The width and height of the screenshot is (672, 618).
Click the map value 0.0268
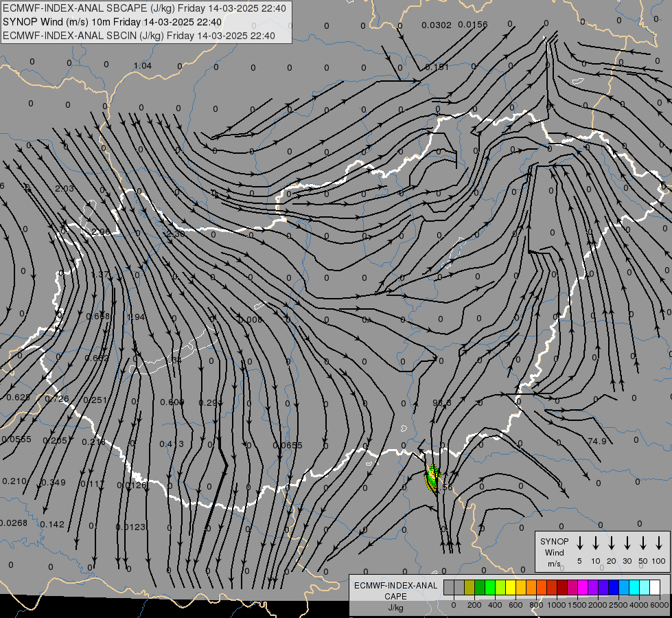click(x=13, y=523)
